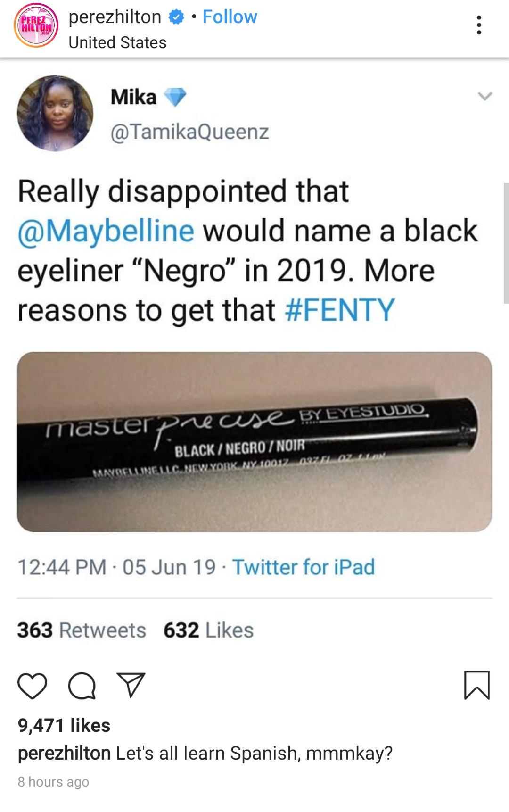The height and width of the screenshot is (812, 509).
Task: Expand the tweet options chevron
Action: point(484,97)
